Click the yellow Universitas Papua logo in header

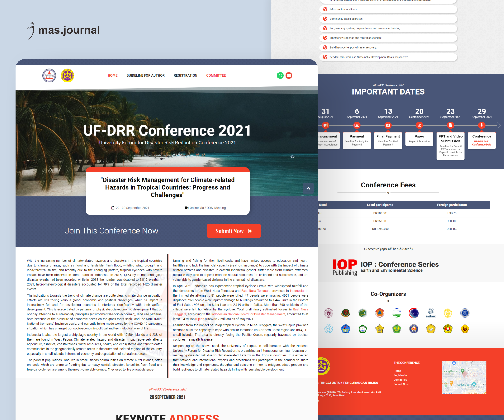68,75
